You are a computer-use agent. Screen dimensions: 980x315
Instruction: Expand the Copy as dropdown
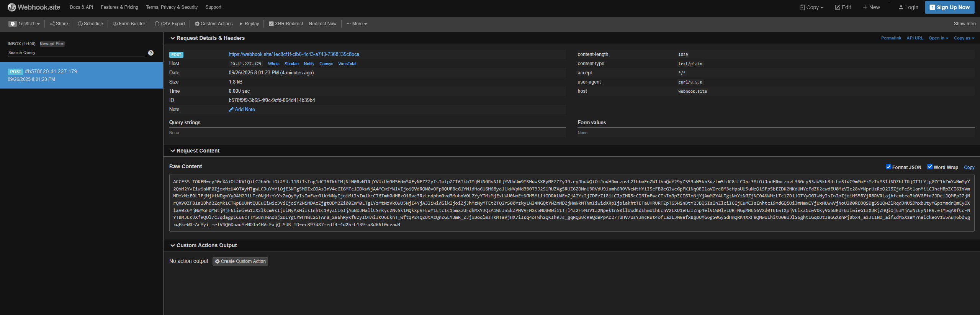coord(964,38)
